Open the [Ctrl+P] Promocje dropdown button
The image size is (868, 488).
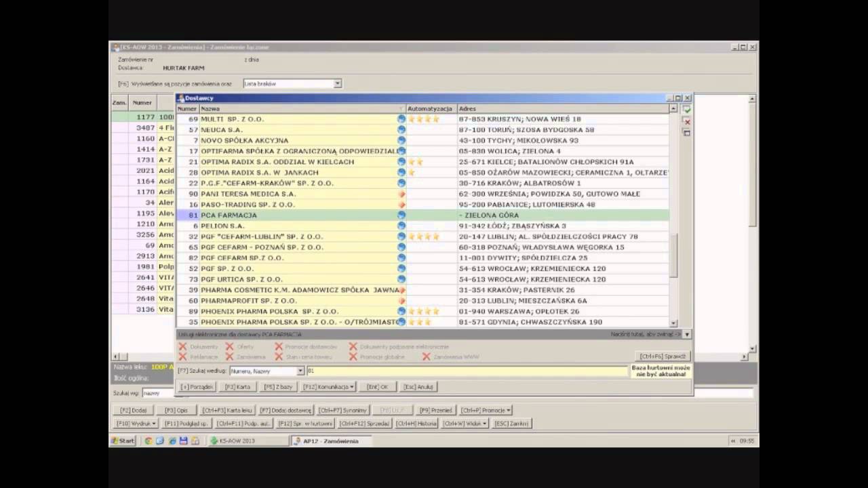[486, 410]
